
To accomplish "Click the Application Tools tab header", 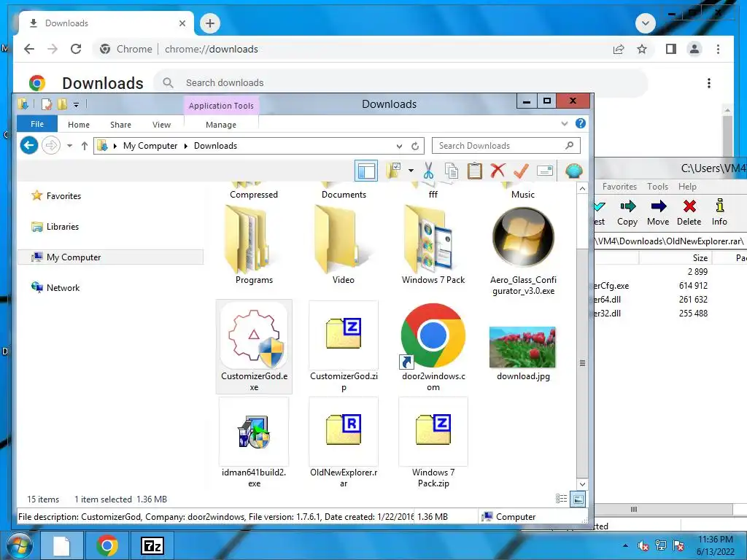I will (x=221, y=106).
